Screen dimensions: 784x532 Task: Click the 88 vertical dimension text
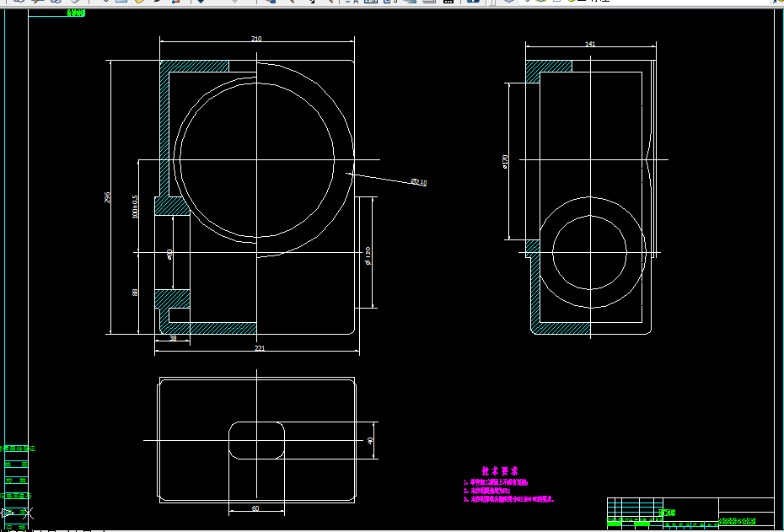click(x=135, y=292)
